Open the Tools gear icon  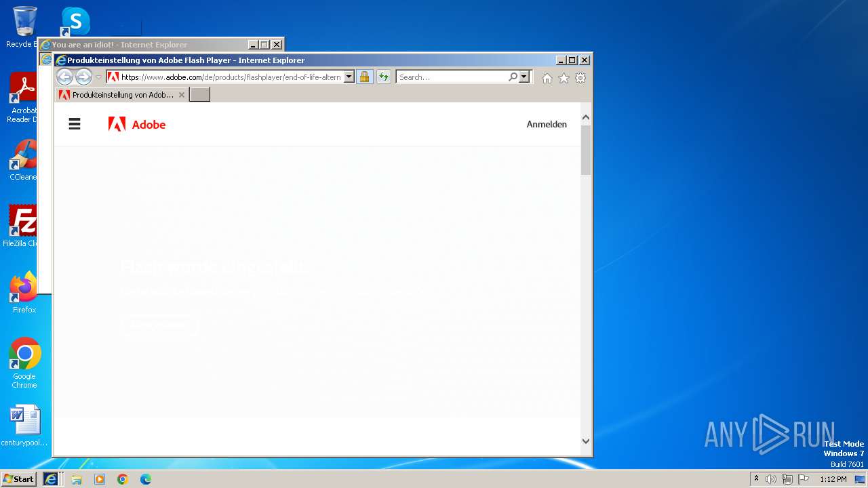coord(580,78)
